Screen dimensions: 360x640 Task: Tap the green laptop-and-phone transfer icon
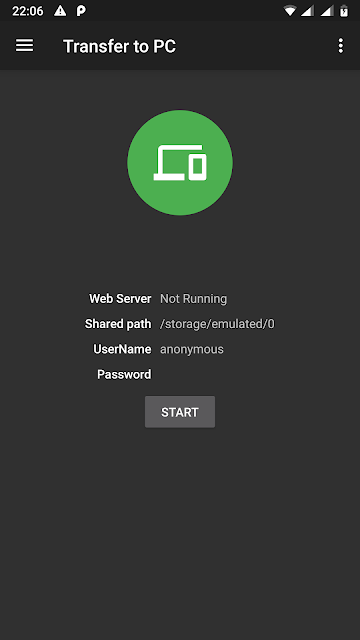(180, 162)
